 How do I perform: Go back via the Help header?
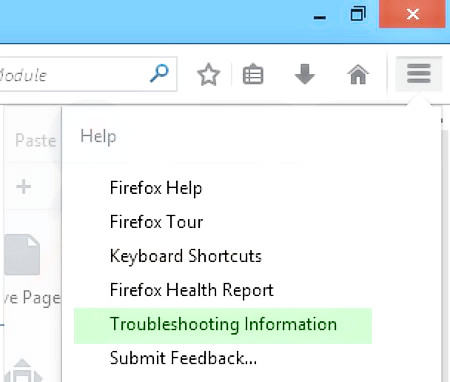pos(98,136)
